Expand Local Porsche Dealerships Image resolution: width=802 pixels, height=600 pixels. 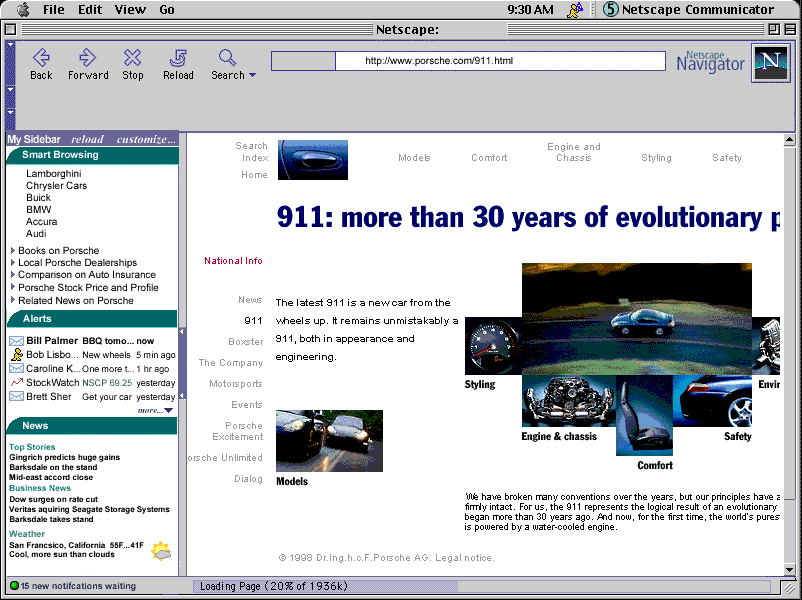click(13, 262)
